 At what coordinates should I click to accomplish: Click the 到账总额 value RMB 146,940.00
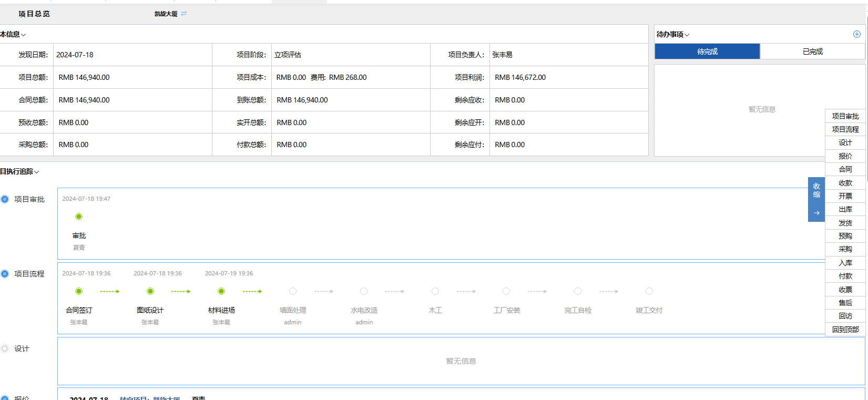point(302,100)
